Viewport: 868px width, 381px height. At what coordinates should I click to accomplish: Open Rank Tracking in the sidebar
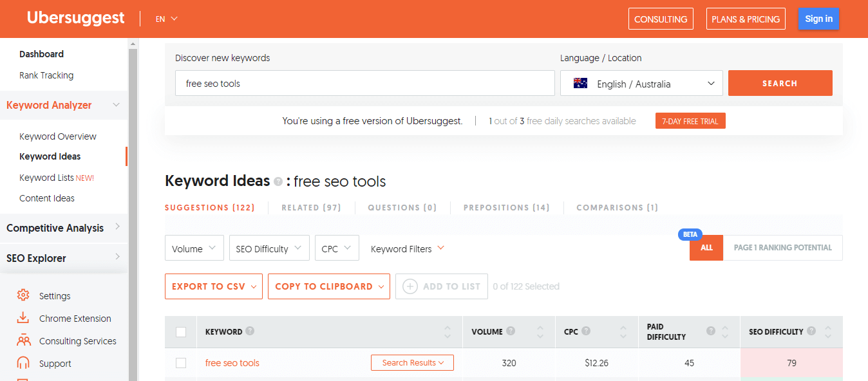[x=46, y=75]
